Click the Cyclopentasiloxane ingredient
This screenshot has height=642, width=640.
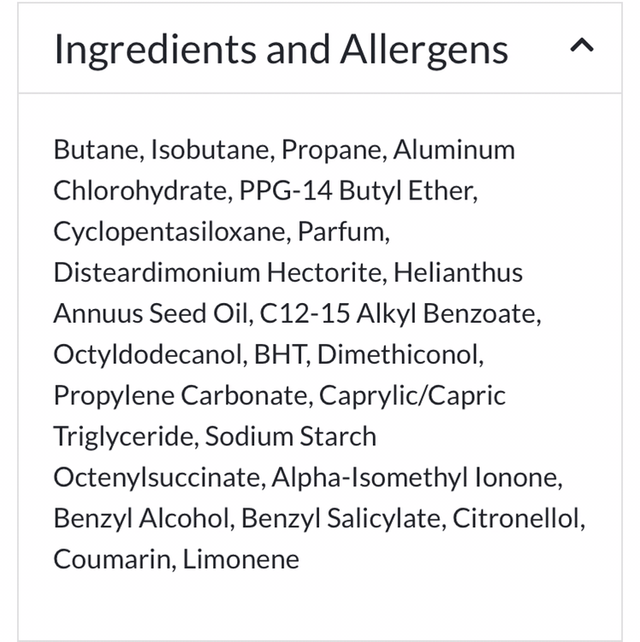coord(173,232)
